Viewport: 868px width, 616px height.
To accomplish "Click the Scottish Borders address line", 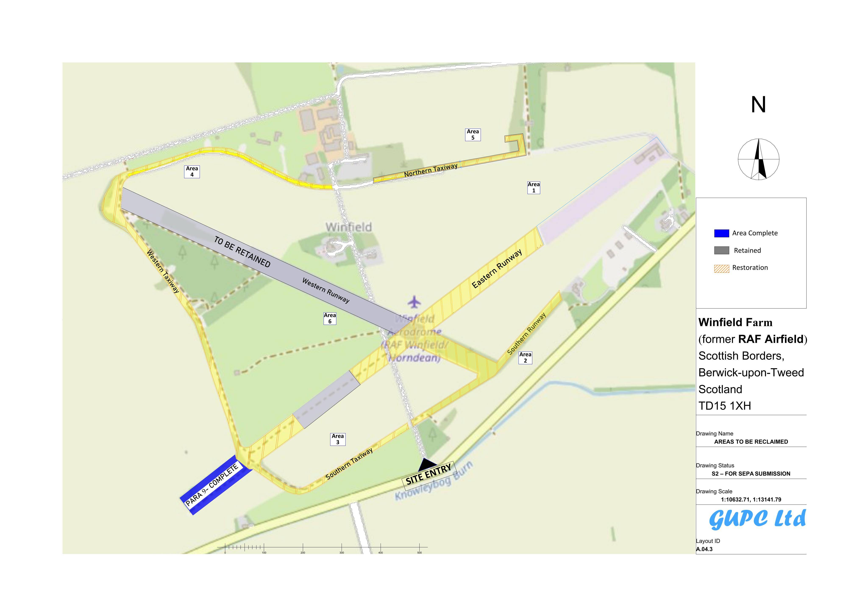I will [x=741, y=356].
